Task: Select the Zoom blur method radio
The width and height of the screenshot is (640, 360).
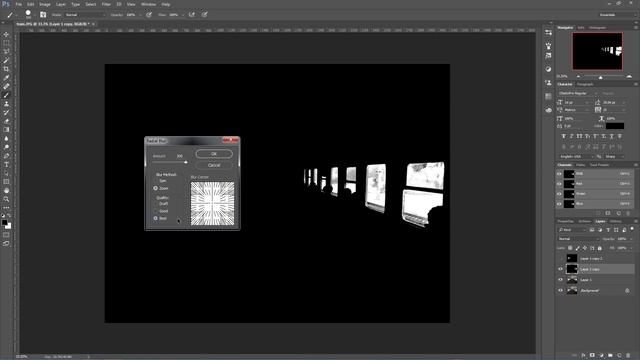Action: coord(156,188)
